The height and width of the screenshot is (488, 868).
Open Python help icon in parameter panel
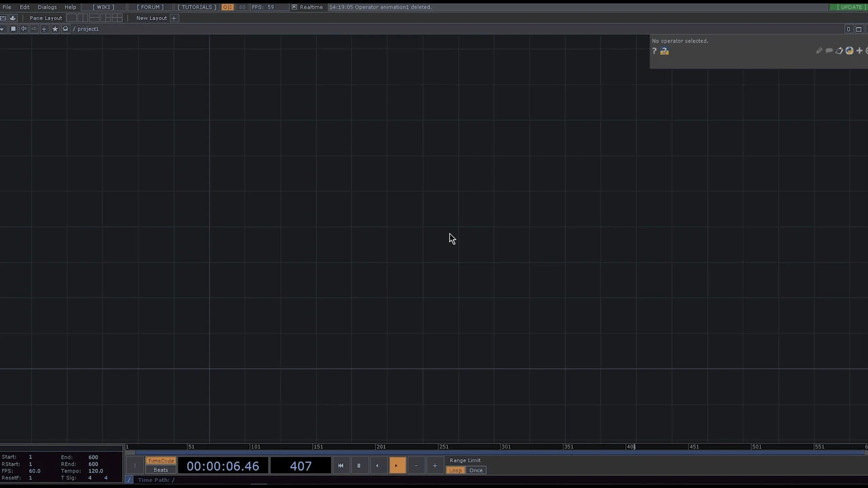point(665,51)
